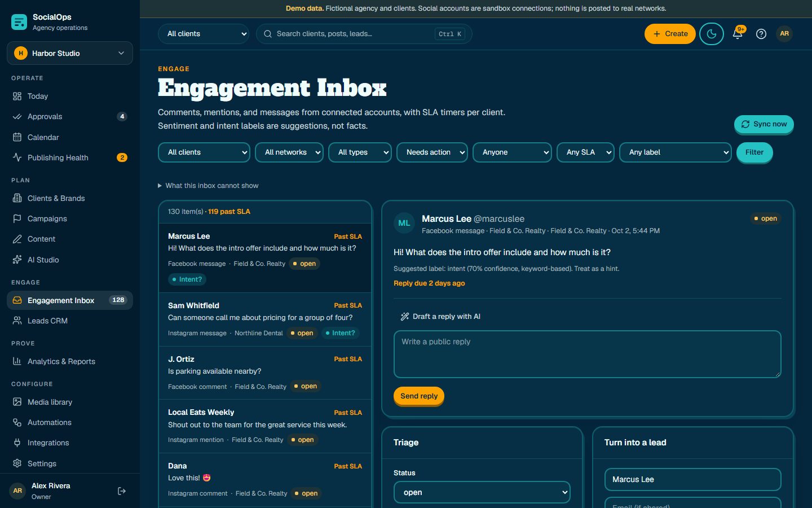Click the magic wand Draft a reply icon
This screenshot has height=508, width=812.
(405, 317)
